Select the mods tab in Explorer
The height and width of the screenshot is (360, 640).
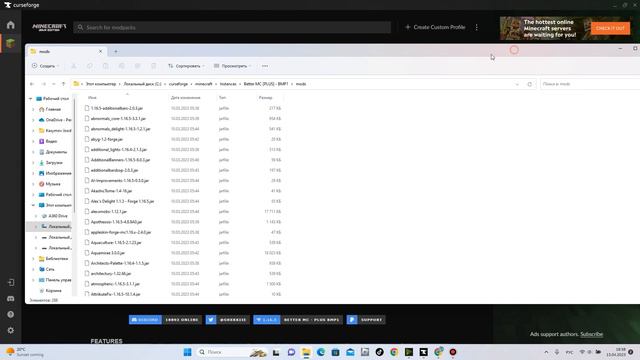pos(65,51)
